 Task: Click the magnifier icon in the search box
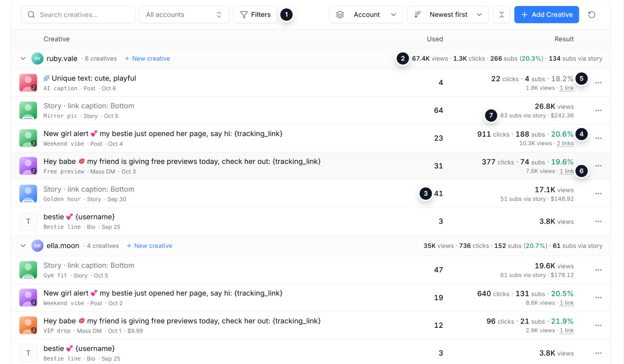pyautogui.click(x=31, y=15)
